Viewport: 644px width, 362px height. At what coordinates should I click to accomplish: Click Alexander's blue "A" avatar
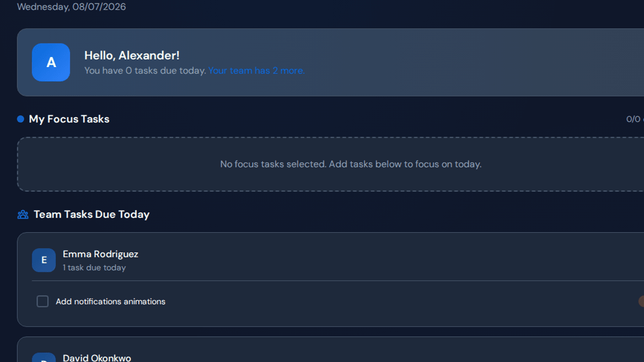pyautogui.click(x=51, y=62)
